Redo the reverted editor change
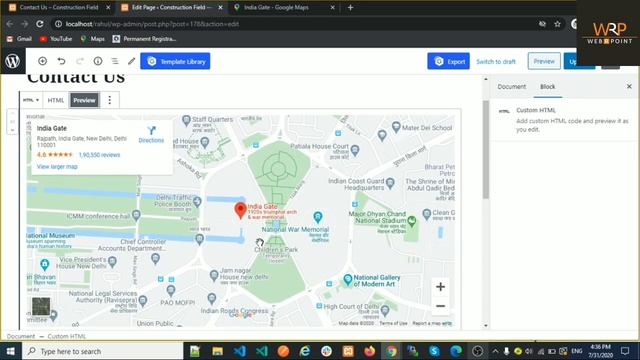640x360 pixels. (80, 61)
